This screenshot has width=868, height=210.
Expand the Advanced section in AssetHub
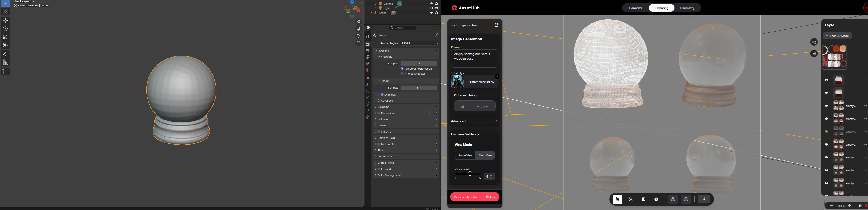click(x=475, y=121)
